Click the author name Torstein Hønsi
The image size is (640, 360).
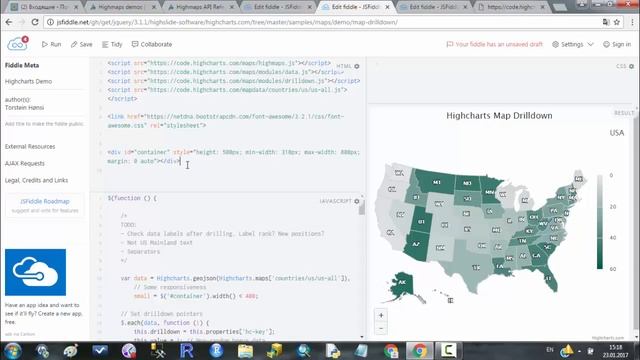click(24, 108)
